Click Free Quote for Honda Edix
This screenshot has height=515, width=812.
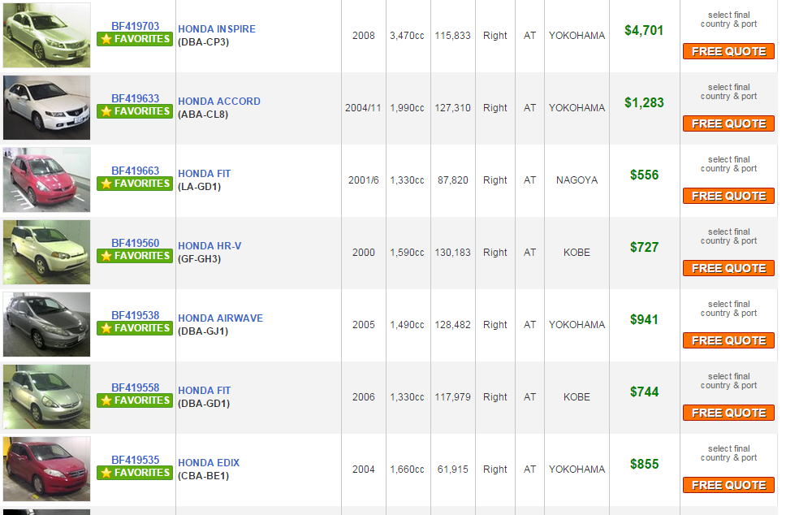(x=728, y=485)
